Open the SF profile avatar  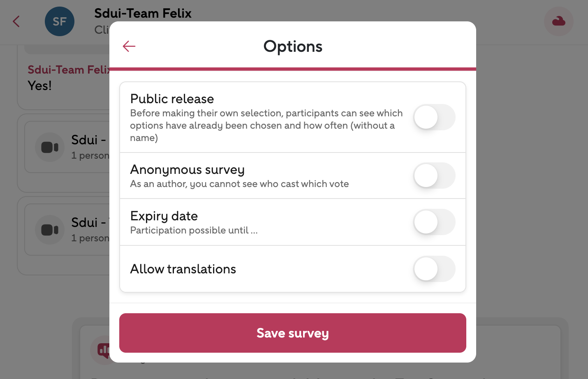tap(60, 21)
